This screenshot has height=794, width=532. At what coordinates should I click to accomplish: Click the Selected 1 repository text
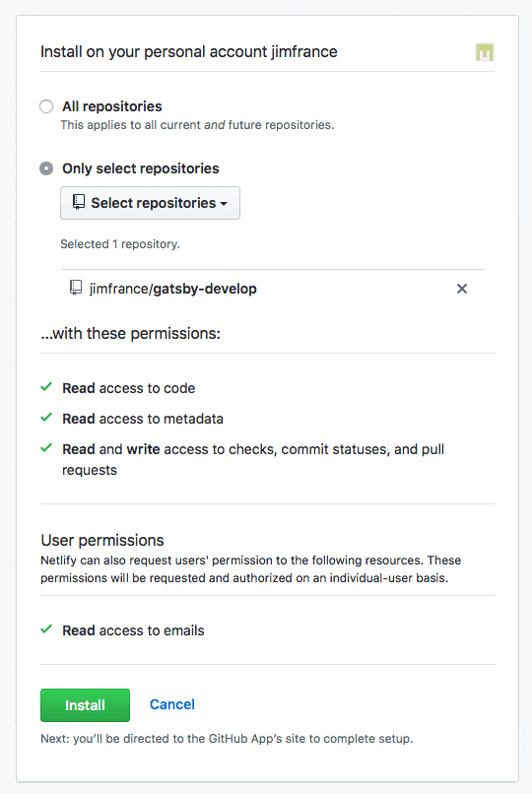120,244
